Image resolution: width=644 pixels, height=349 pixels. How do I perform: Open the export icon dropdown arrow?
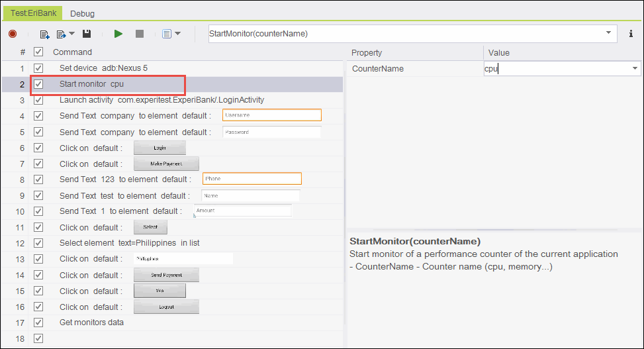(71, 34)
